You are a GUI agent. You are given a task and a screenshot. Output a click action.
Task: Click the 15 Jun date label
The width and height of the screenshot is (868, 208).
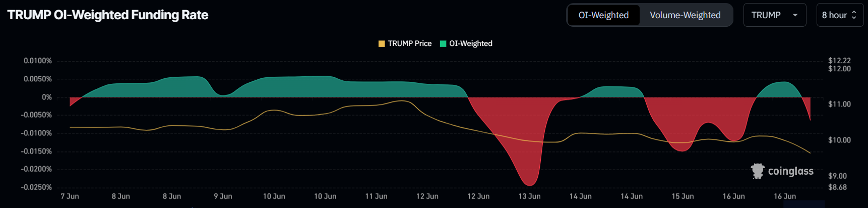pyautogui.click(x=683, y=196)
